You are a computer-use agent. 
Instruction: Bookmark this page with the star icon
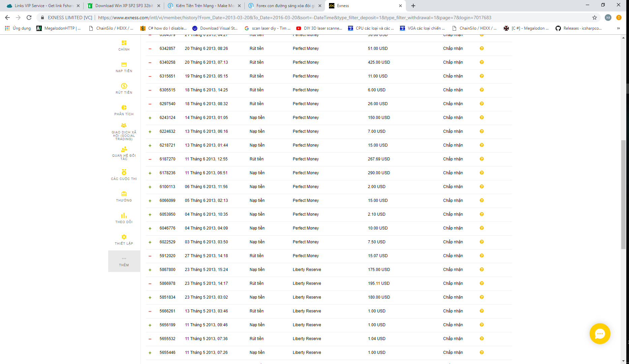click(595, 18)
